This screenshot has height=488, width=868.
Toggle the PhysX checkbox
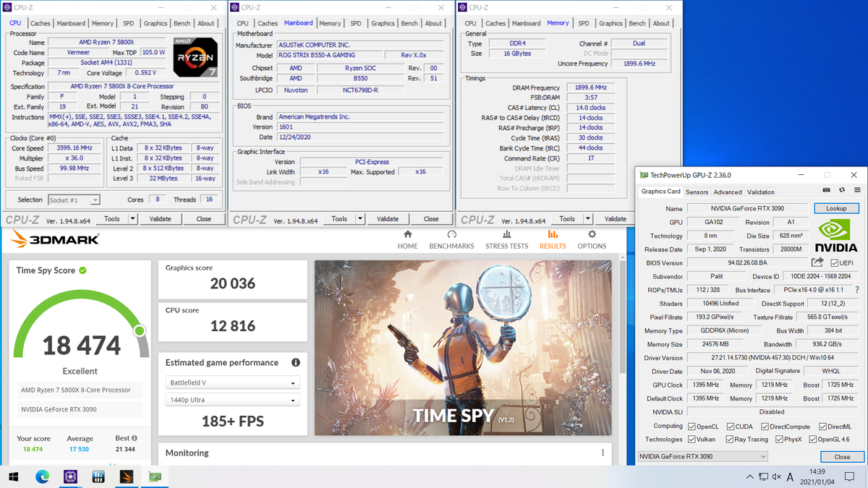pyautogui.click(x=779, y=439)
